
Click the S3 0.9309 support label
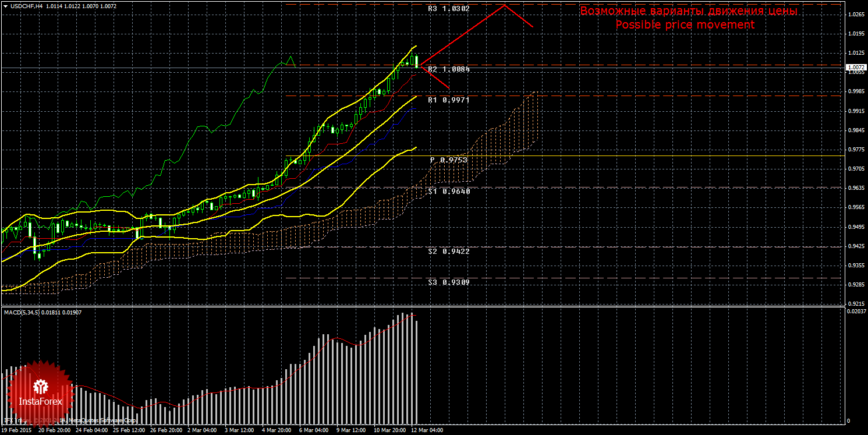(x=448, y=282)
